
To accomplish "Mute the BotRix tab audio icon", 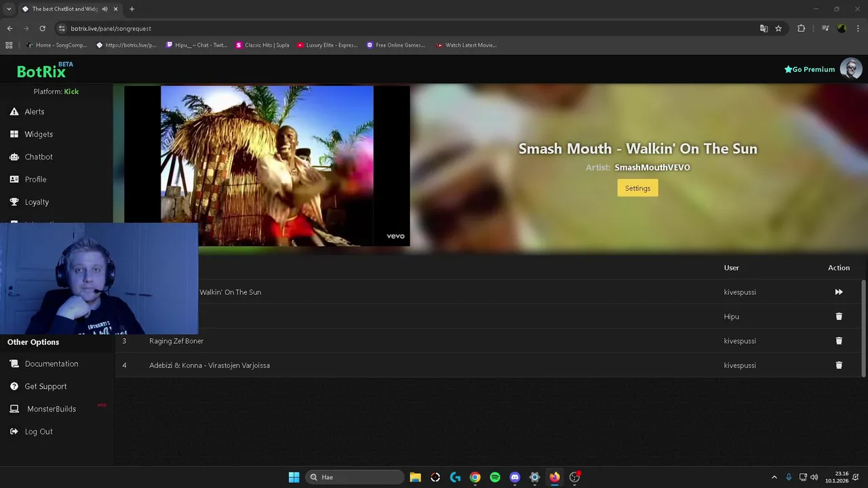I will pos(104,9).
